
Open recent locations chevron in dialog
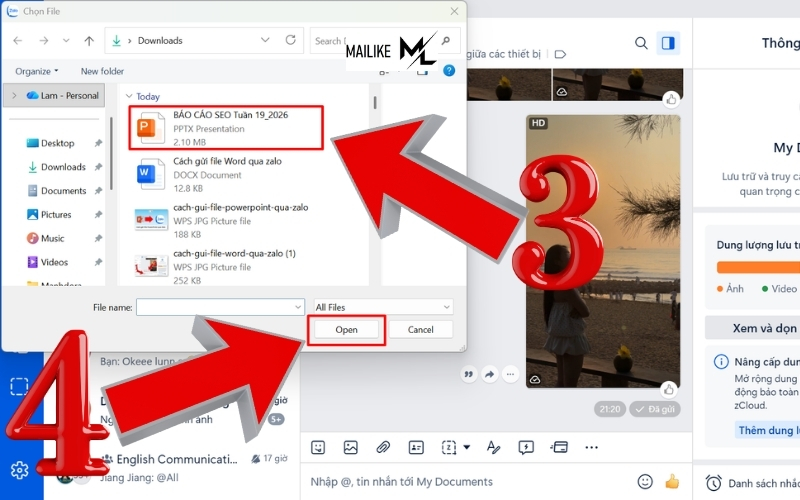tap(66, 41)
